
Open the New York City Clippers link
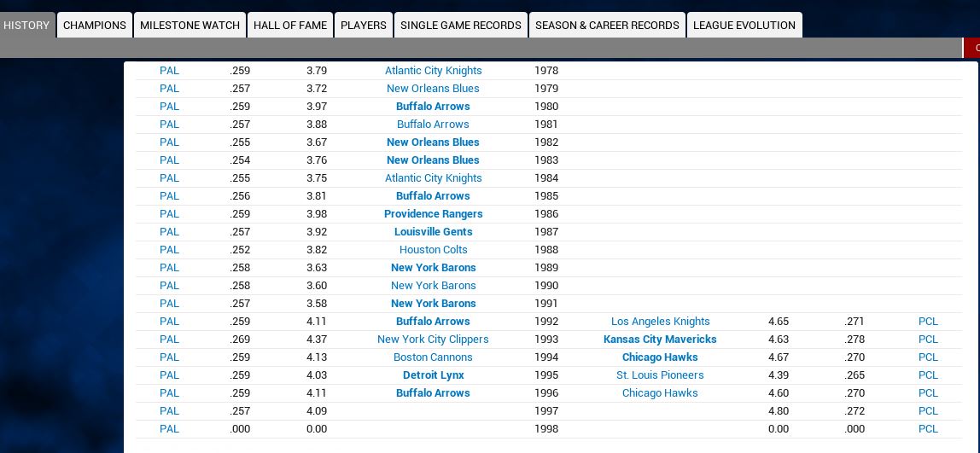433,340
